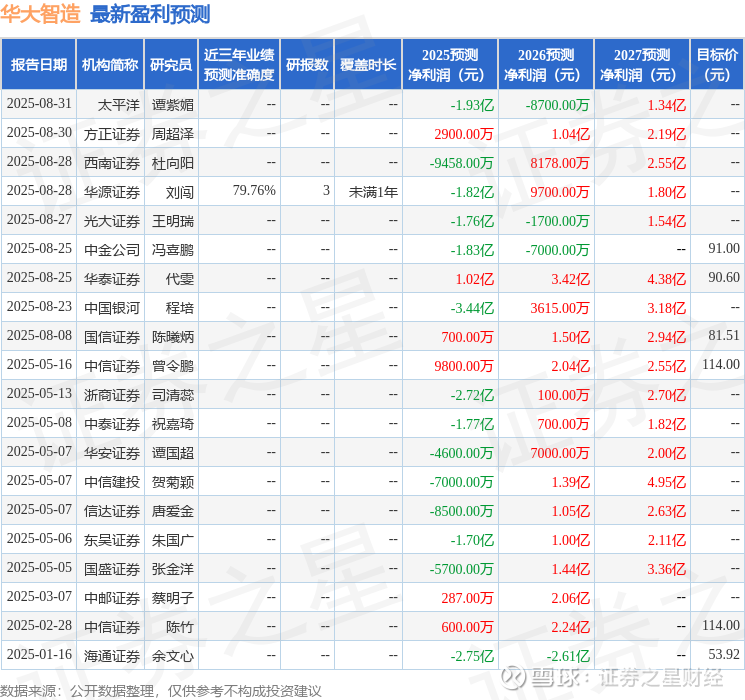Click 浙商证券 institution cell

click(x=112, y=395)
